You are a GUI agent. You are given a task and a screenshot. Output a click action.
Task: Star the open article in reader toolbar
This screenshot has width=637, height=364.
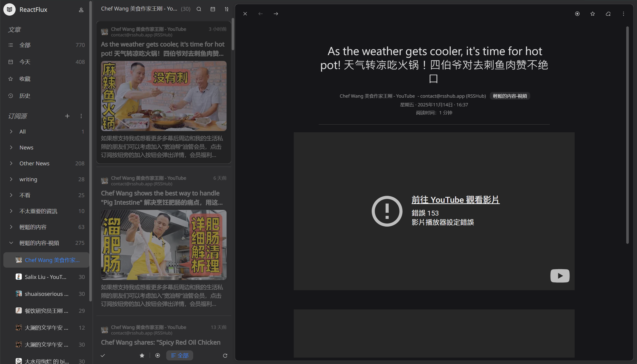pos(593,14)
